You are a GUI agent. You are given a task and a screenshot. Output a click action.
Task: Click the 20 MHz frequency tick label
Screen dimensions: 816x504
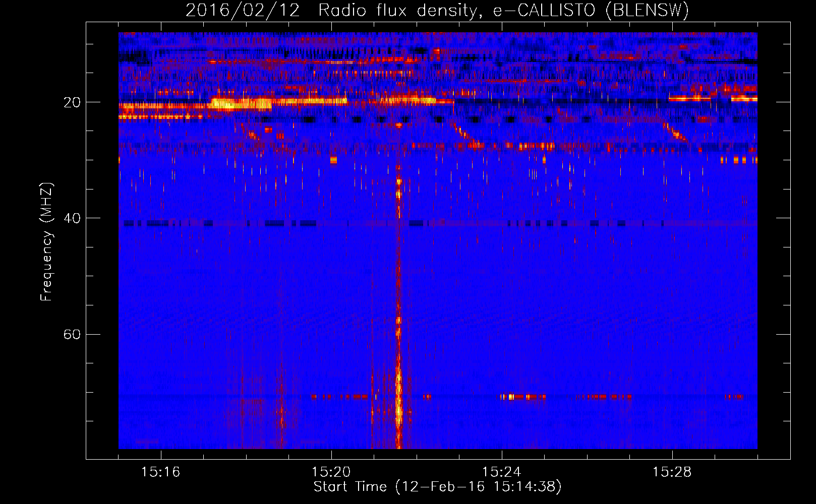click(72, 102)
